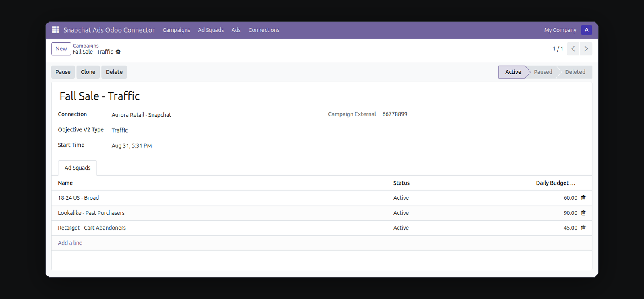Open the user avatar A menu
Viewport: 644px width, 299px height.
tap(586, 30)
